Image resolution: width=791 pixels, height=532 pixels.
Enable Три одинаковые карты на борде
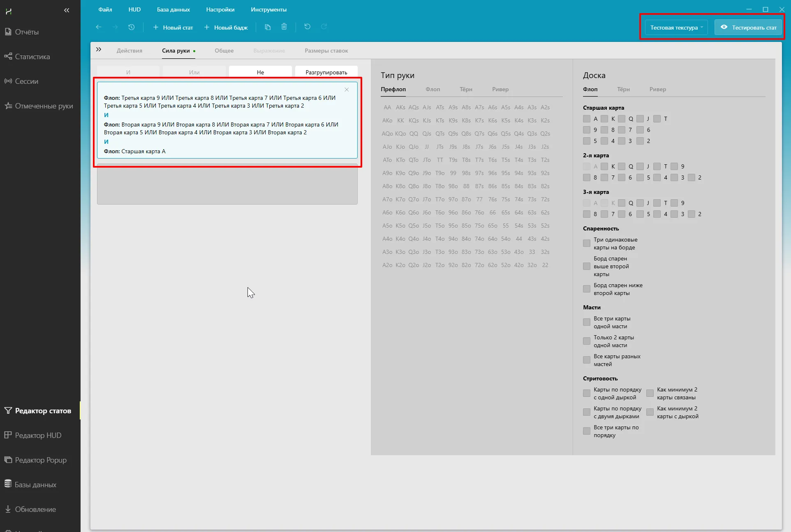(587, 243)
